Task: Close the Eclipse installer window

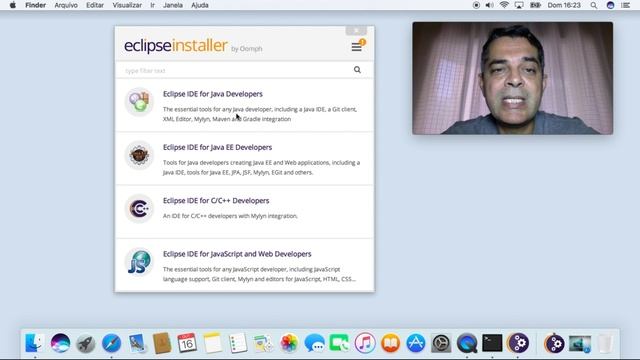Action: (356, 31)
